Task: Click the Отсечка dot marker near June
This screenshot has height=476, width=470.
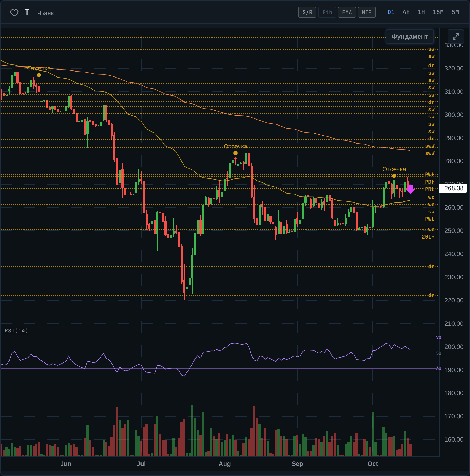Action: 39,75
